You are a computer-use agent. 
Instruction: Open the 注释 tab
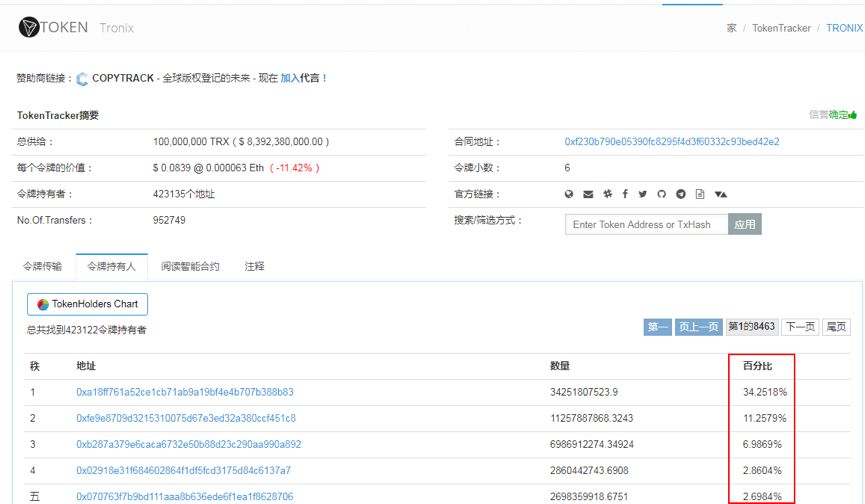(254, 266)
